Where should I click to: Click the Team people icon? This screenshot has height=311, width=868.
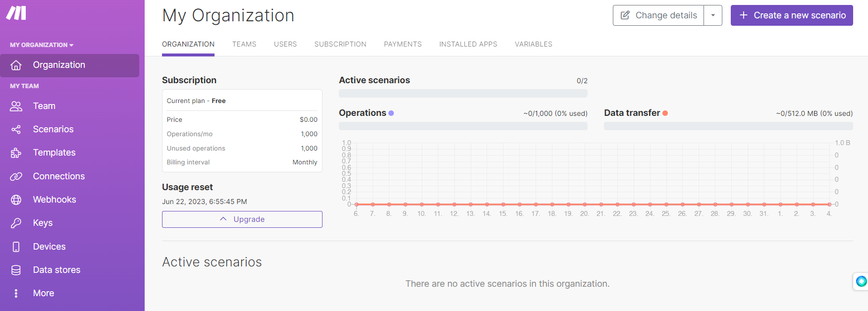point(16,106)
